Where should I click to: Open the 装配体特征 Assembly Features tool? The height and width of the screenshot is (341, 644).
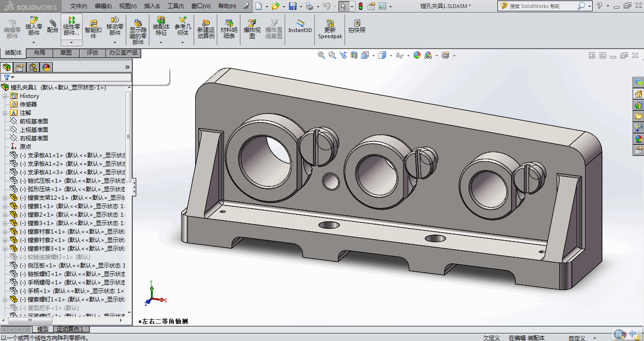161,26
